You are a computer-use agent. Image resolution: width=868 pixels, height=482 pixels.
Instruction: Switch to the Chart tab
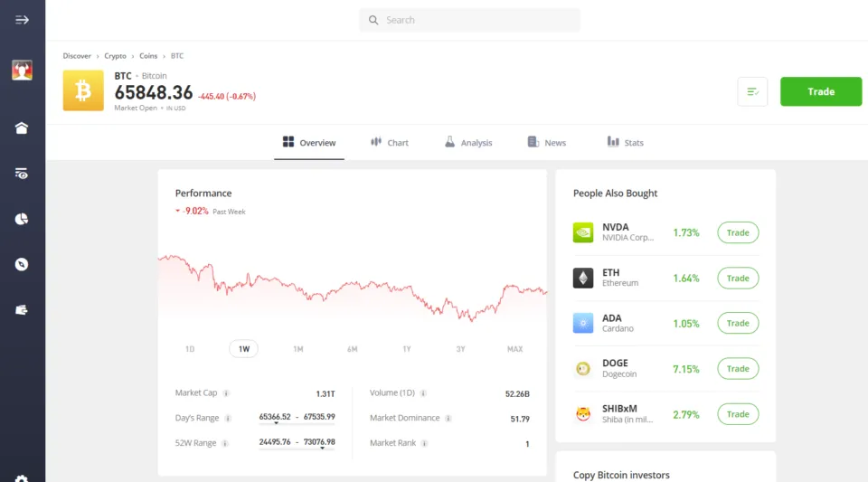[x=390, y=143]
